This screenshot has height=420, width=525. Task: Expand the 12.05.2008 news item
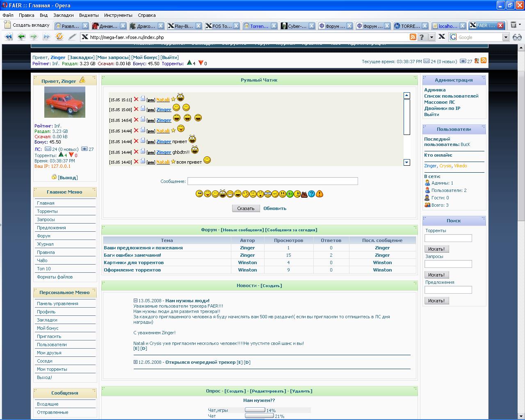pos(135,362)
